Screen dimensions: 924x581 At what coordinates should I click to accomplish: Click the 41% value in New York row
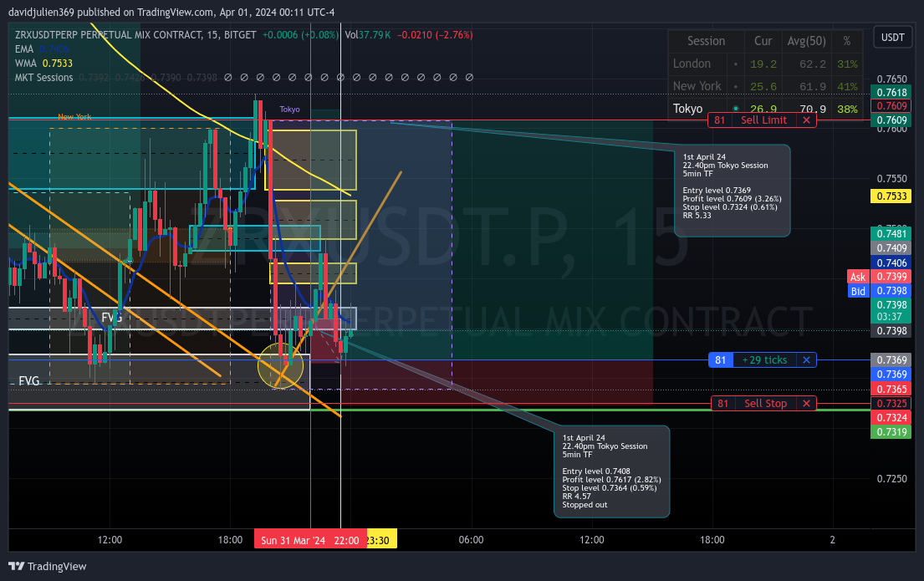pyautogui.click(x=847, y=87)
